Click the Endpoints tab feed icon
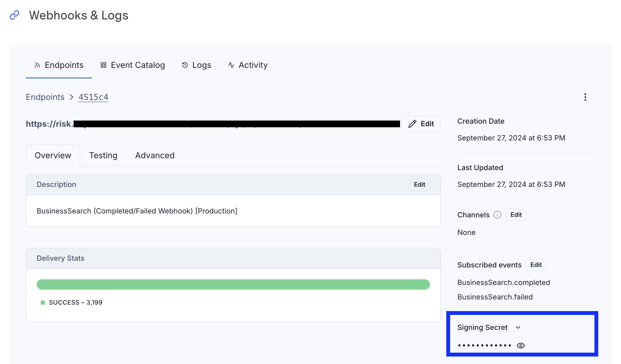Image resolution: width=621 pixels, height=364 pixels. 37,65
